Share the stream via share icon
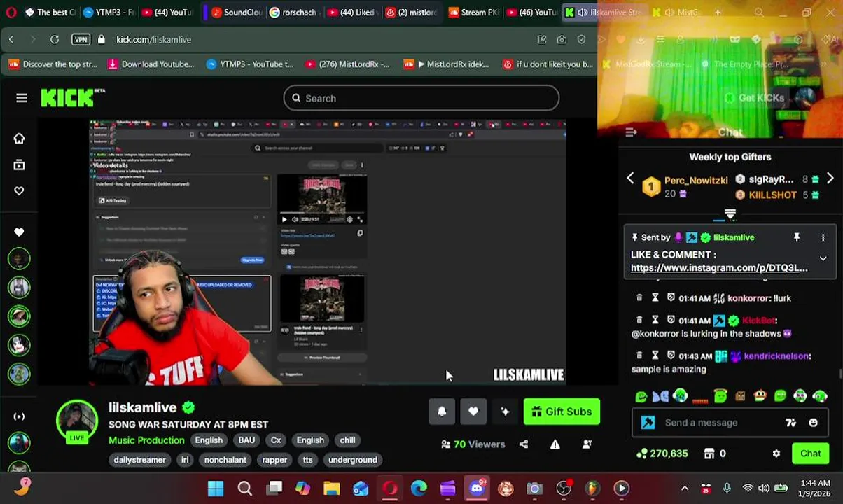Image resolution: width=843 pixels, height=504 pixels. [x=524, y=444]
